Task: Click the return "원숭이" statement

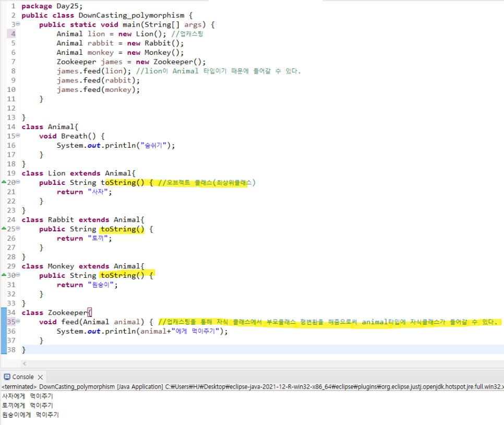Action: [x=87, y=285]
